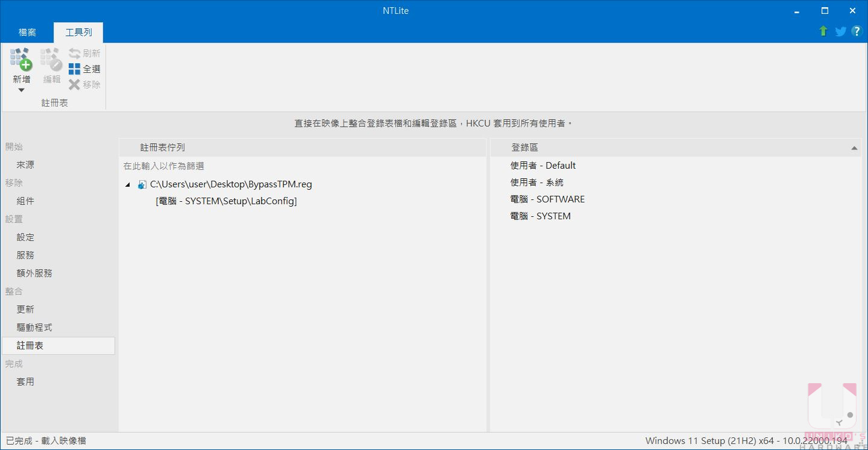Select 電腦 - SYSTEM hive
Screen dimensions: 868x450
[x=541, y=216]
